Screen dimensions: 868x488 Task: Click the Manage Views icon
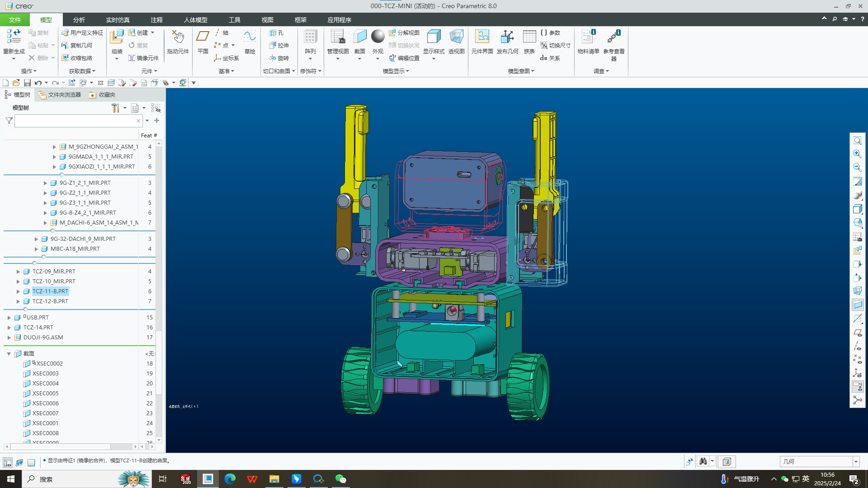click(338, 37)
